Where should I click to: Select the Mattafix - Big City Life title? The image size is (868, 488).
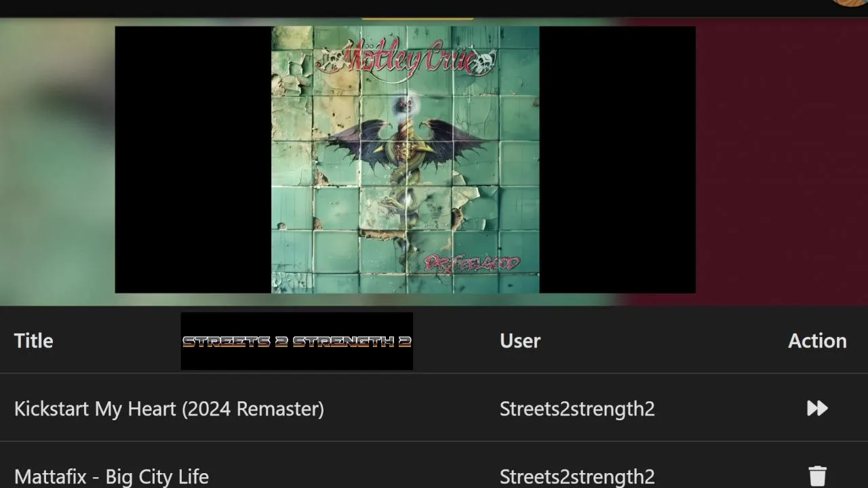pyautogui.click(x=111, y=476)
